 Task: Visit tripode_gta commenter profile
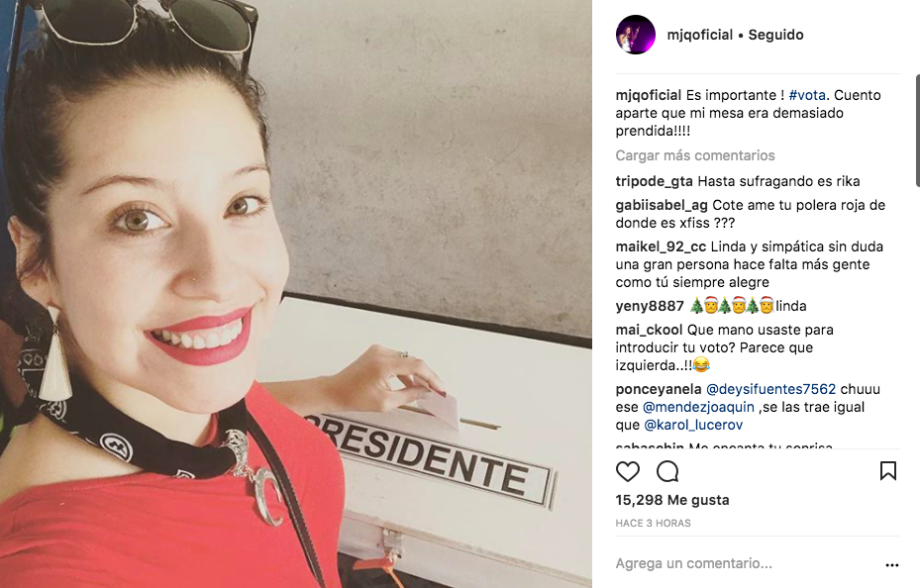tap(655, 182)
